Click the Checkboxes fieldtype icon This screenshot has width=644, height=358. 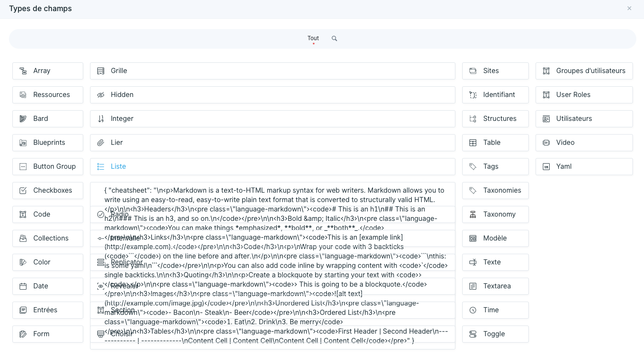tap(23, 191)
